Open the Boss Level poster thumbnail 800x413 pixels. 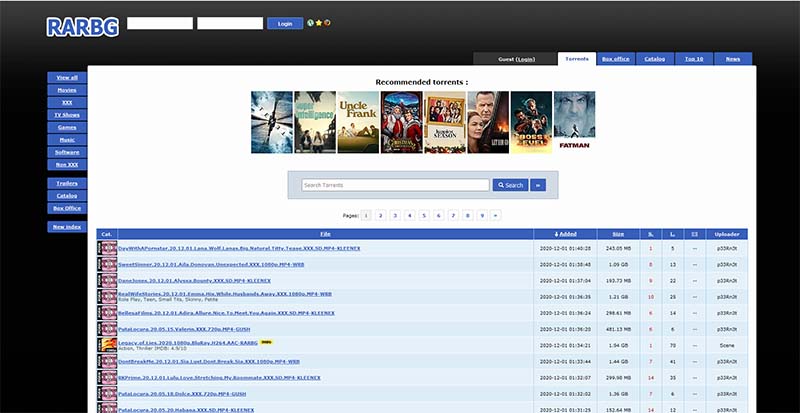(x=531, y=122)
